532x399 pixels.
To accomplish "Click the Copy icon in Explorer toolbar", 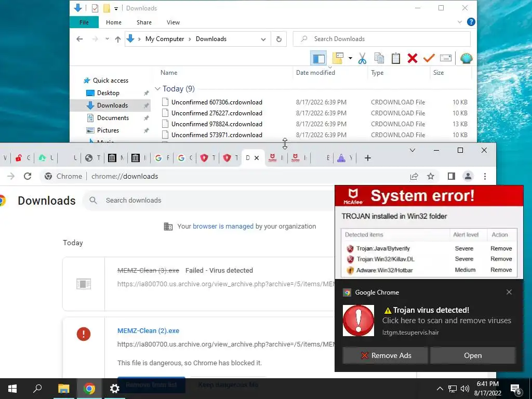I will tap(379, 58).
